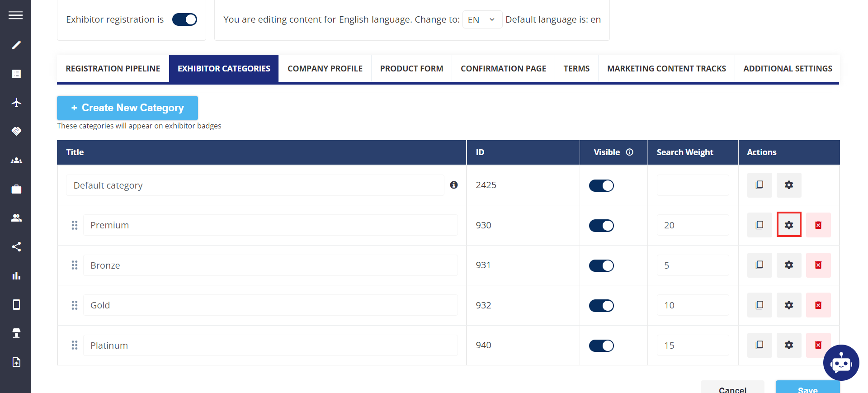Click the share icon in sidebar
The height and width of the screenshot is (393, 868).
[x=16, y=247]
